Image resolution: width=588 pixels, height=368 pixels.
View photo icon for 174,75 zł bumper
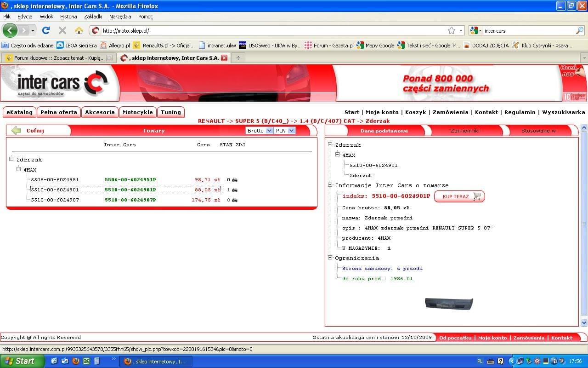(x=235, y=200)
